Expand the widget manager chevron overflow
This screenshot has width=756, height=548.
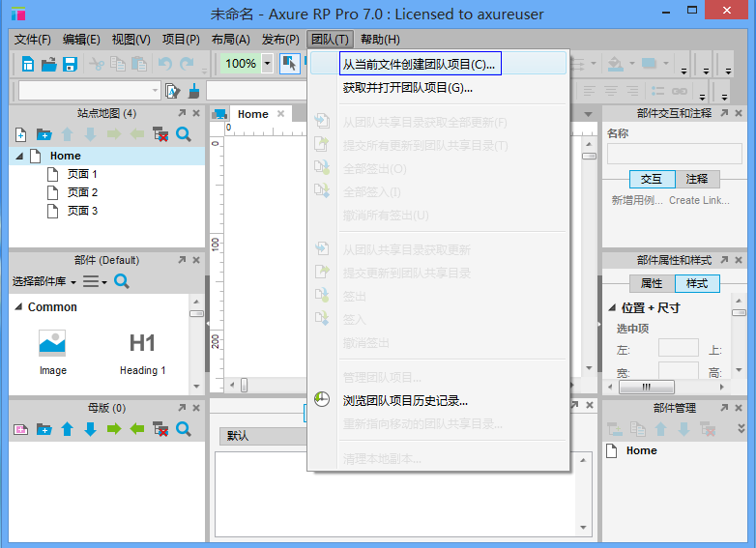tap(741, 428)
